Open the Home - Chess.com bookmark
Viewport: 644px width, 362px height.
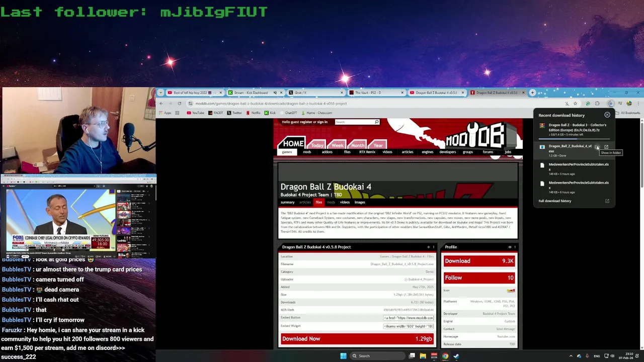click(316, 113)
